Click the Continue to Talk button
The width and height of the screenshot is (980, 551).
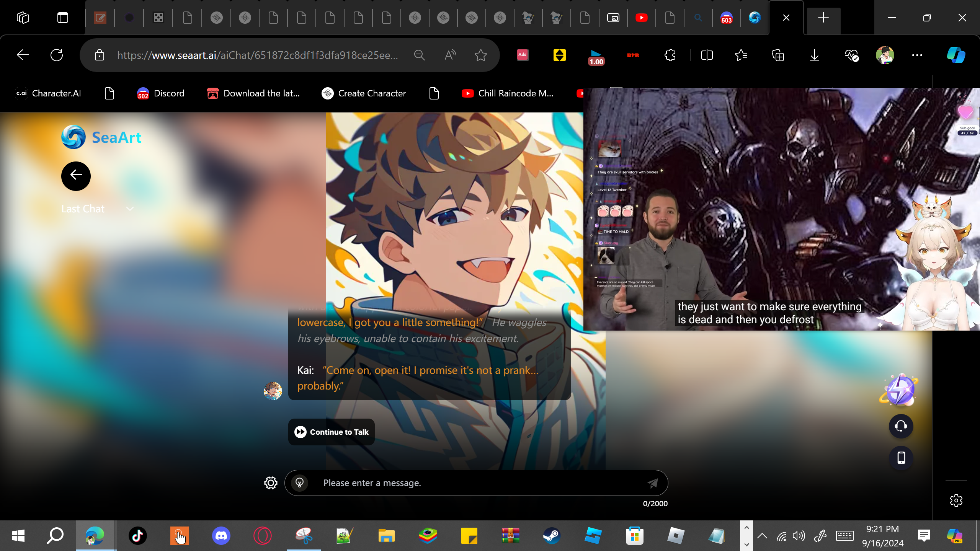coord(332,432)
